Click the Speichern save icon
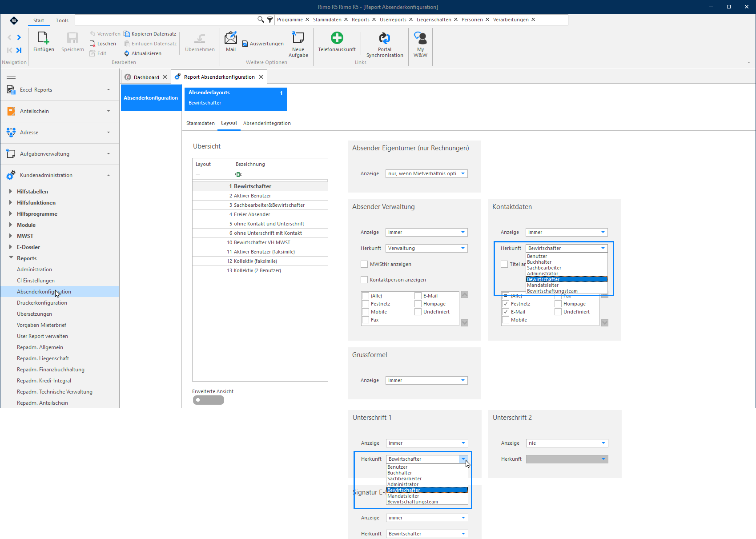The height and width of the screenshot is (539, 756). click(x=72, y=38)
